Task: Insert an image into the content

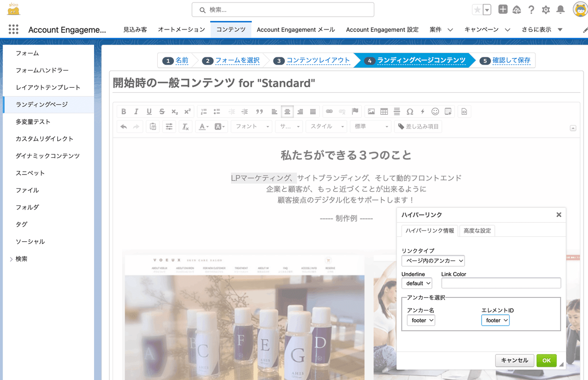Action: pos(371,111)
